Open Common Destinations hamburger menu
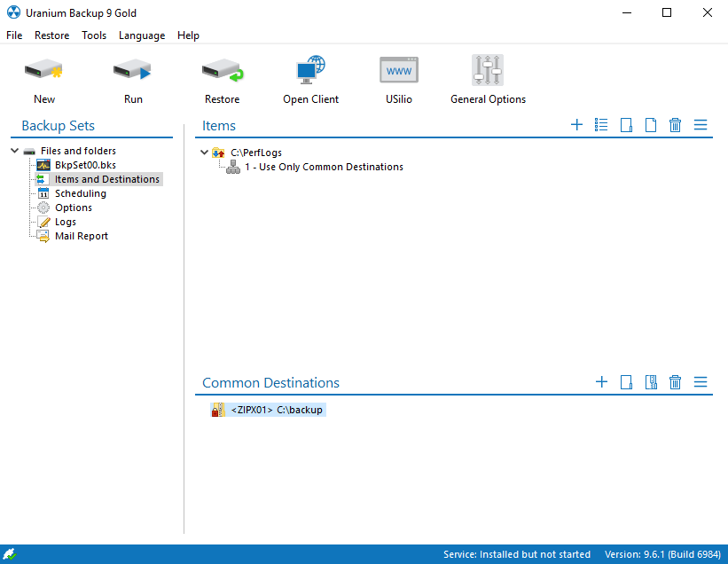Viewport: 728px width, 564px height. [x=700, y=382]
